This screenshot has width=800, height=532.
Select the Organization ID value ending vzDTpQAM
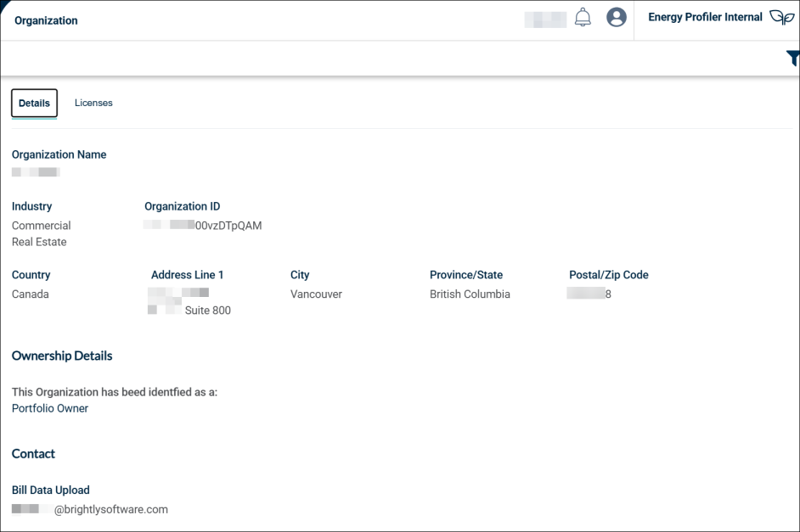click(202, 226)
